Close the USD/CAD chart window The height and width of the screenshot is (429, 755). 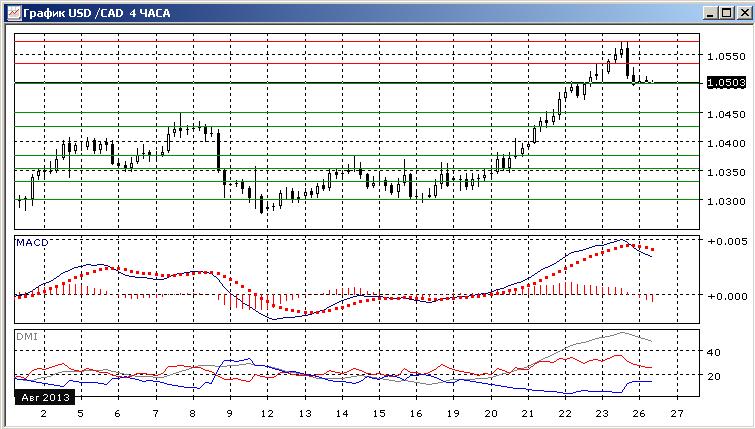pyautogui.click(x=744, y=13)
